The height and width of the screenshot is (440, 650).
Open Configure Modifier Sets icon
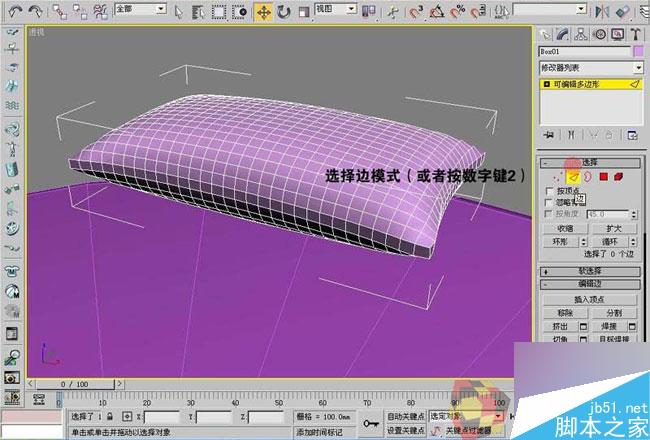pos(632,135)
